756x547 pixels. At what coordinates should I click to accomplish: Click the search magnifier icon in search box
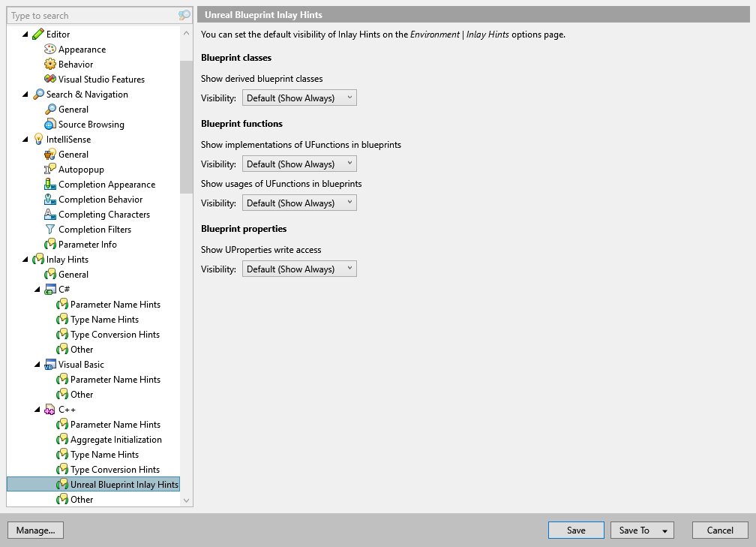[184, 16]
